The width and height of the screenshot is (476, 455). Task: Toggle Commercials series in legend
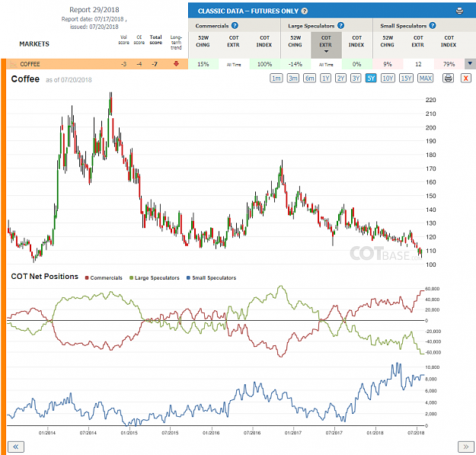[x=104, y=277]
